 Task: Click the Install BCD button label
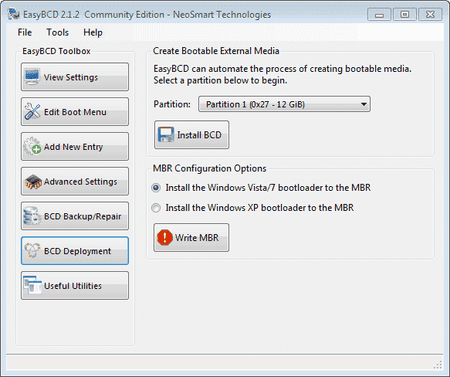pyautogui.click(x=199, y=135)
